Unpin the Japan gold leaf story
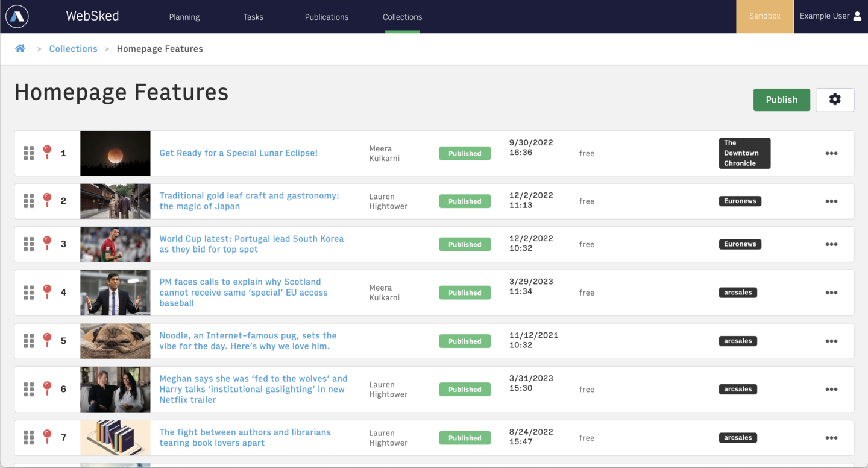The width and height of the screenshot is (868, 468). coord(47,201)
